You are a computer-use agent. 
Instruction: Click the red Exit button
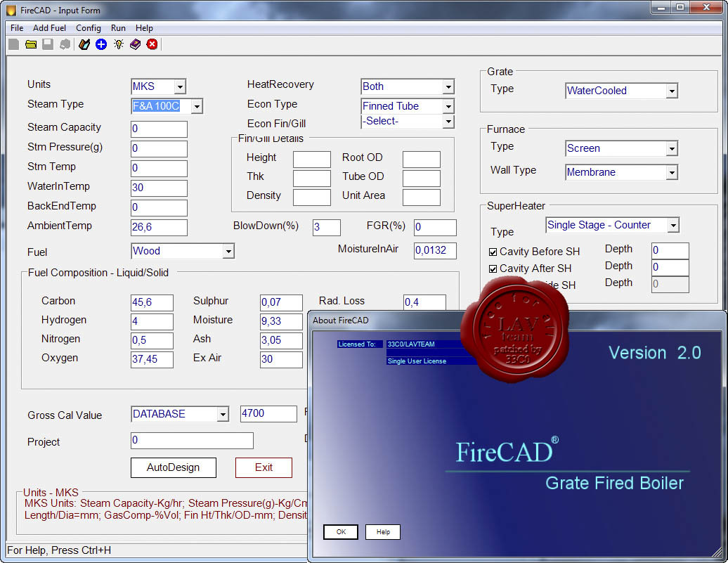click(x=264, y=467)
